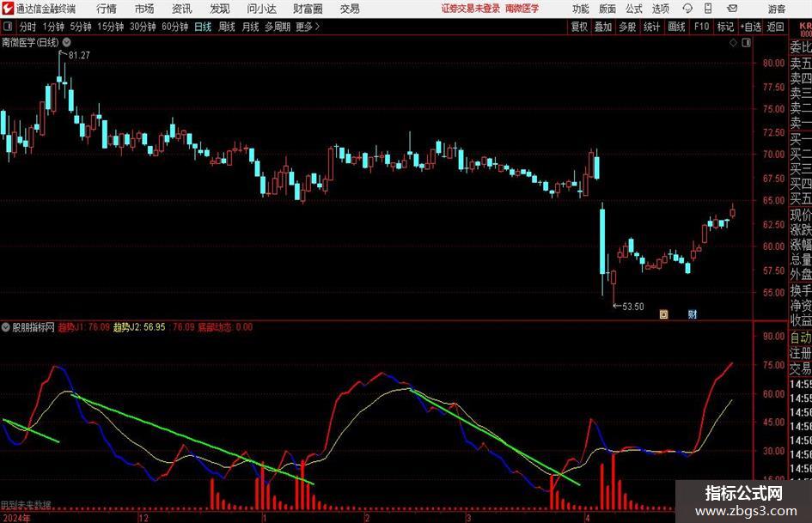This screenshot has height=523, width=812.
Task: Click the 53.50 low price label
Action: click(632, 307)
